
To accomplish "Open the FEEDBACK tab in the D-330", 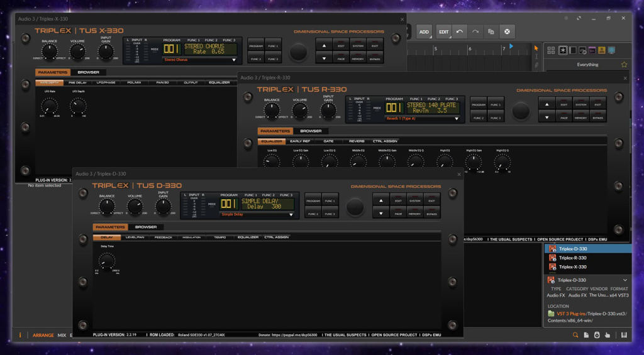I will [163, 238].
